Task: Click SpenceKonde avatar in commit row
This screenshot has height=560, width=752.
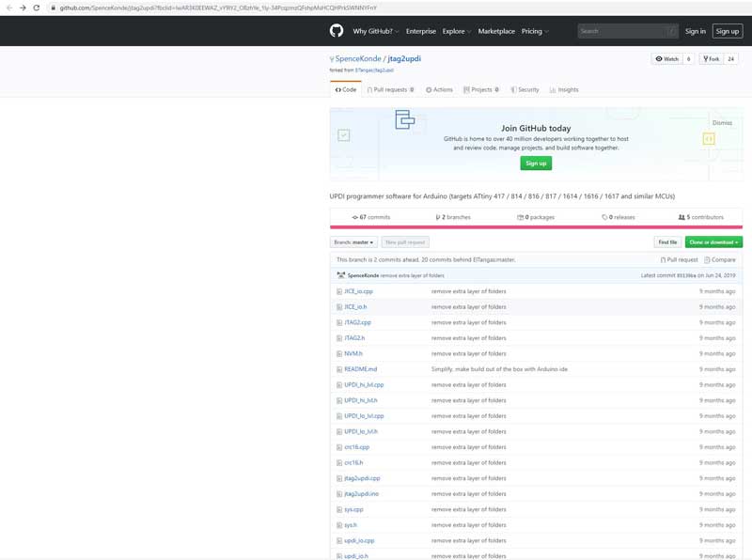Action: coord(341,275)
